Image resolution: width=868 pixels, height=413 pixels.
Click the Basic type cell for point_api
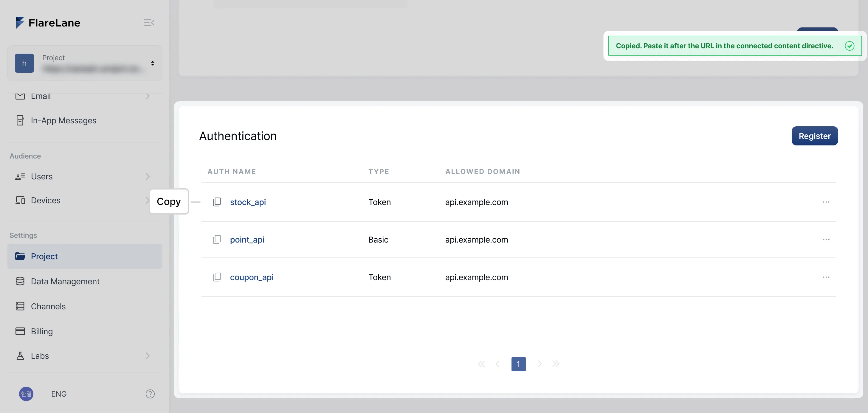[x=378, y=240]
